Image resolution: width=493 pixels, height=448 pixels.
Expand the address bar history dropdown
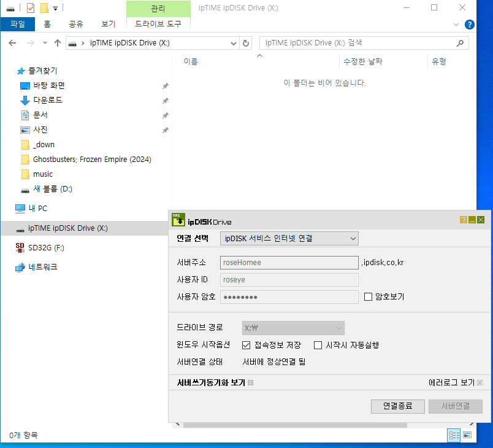233,44
